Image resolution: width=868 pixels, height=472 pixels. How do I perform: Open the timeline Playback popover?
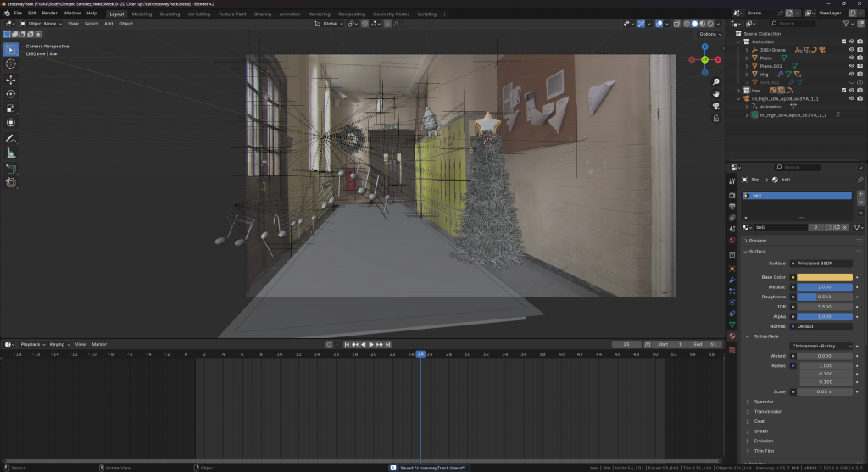[x=33, y=345]
